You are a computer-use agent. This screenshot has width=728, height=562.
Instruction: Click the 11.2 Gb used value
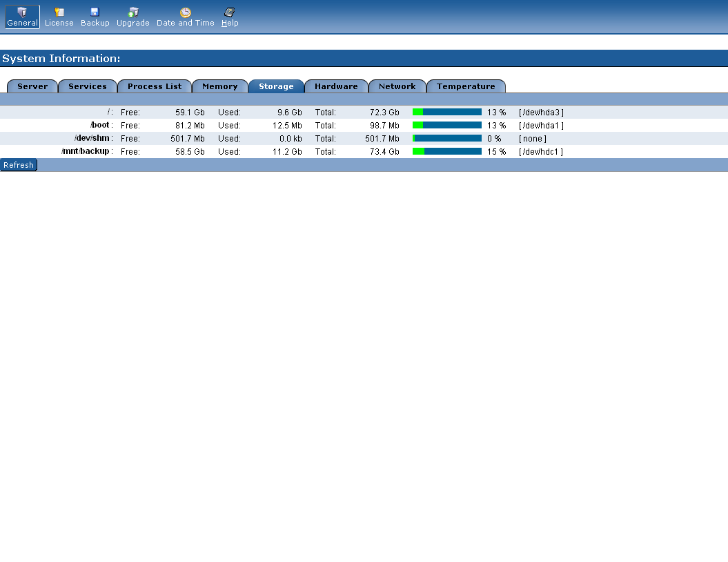287,151
